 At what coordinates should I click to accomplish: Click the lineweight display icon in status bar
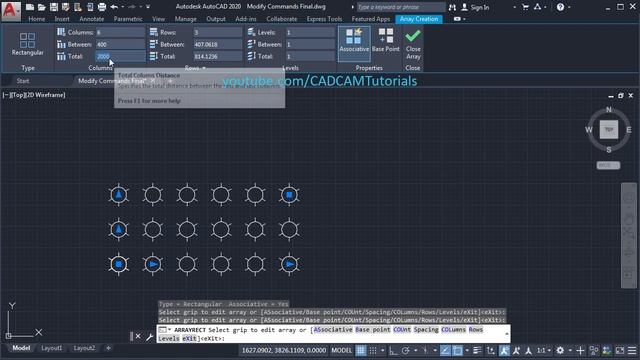tap(477, 350)
